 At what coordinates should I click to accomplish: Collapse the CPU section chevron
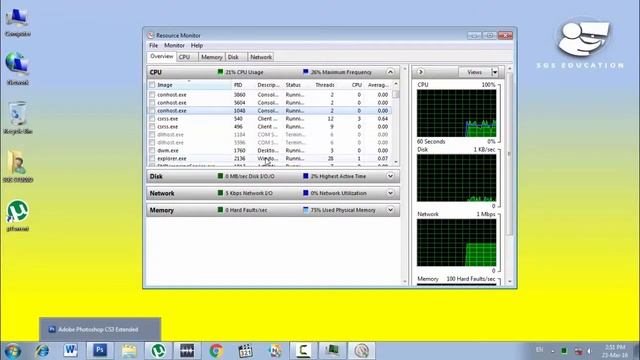390,72
